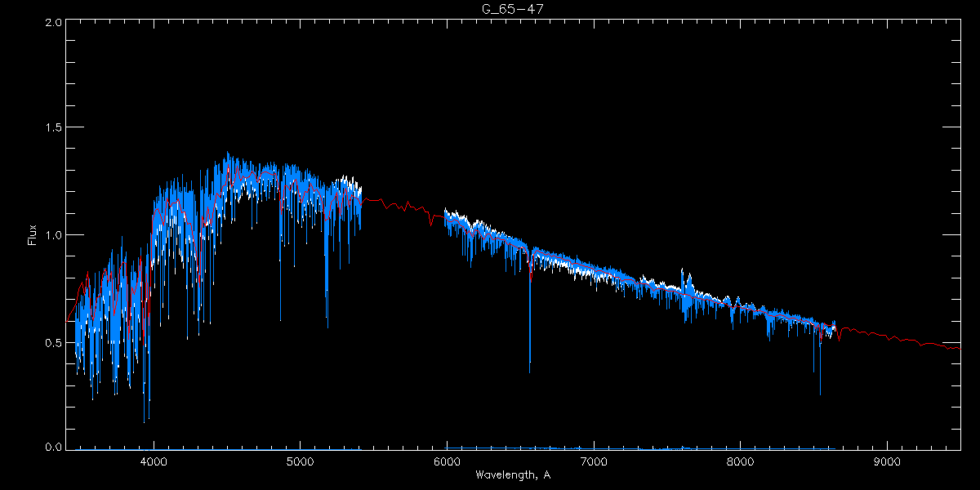The width and height of the screenshot is (980, 490).
Task: Click the 4000 wavelength tick label
Action: pos(154,461)
